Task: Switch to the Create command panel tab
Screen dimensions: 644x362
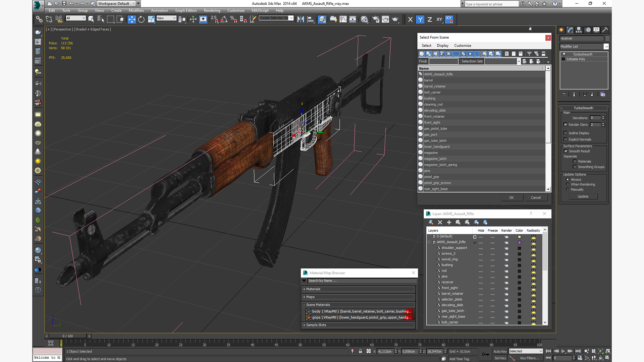Action: pos(561,30)
